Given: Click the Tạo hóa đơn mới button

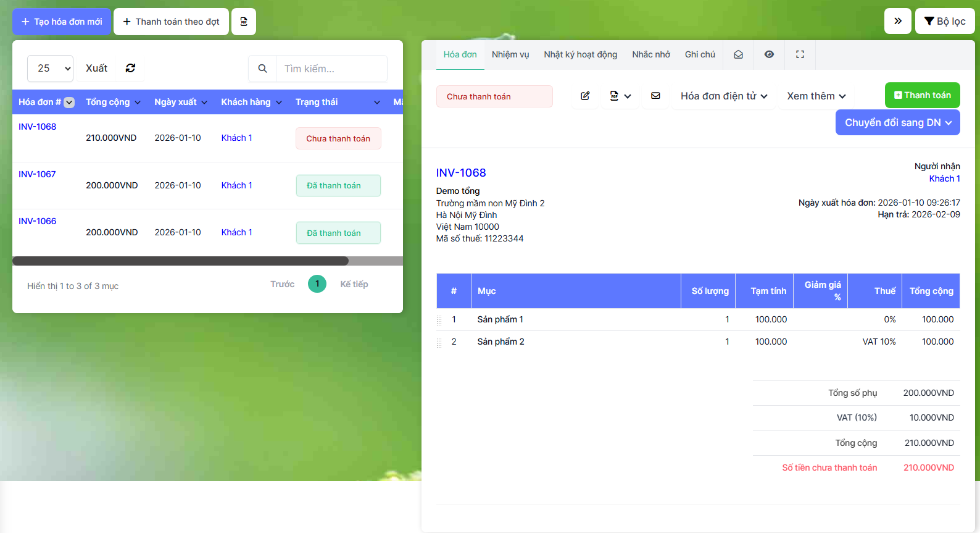Looking at the screenshot, I should pos(62,22).
